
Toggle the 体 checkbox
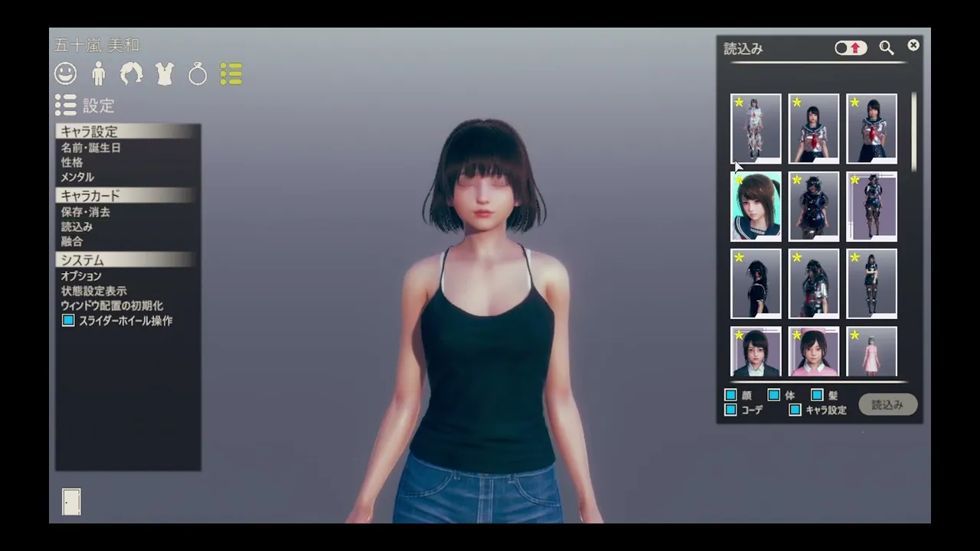click(x=774, y=396)
